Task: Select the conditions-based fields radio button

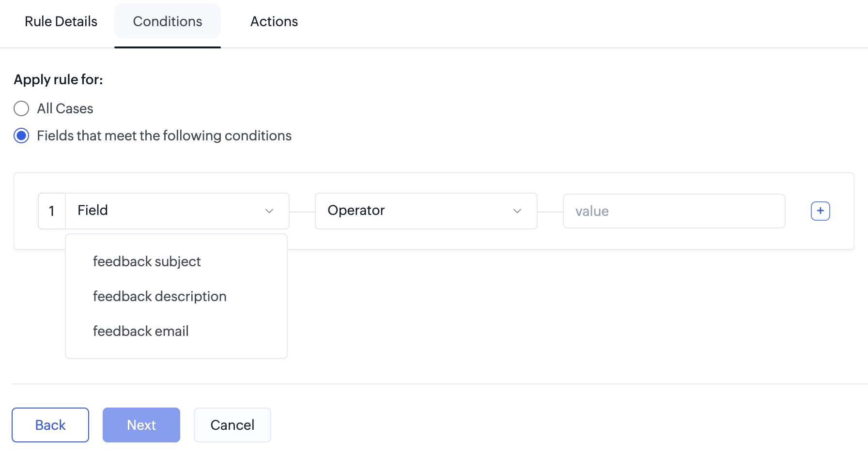Action: (x=21, y=136)
